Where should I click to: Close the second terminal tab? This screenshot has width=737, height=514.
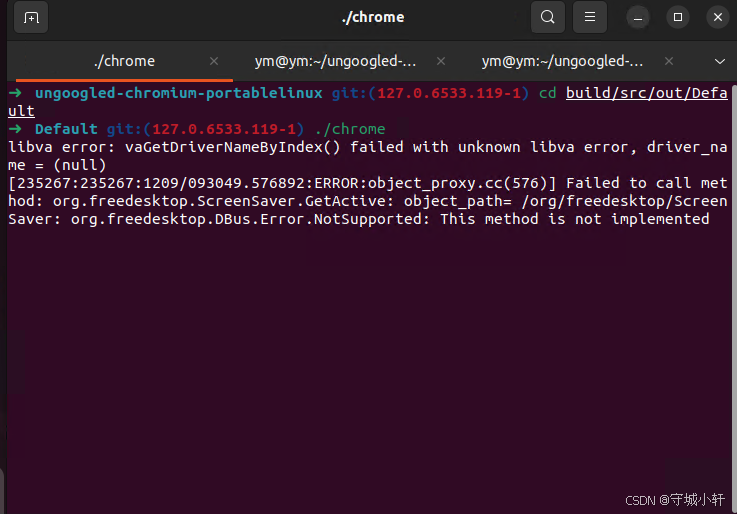[441, 61]
